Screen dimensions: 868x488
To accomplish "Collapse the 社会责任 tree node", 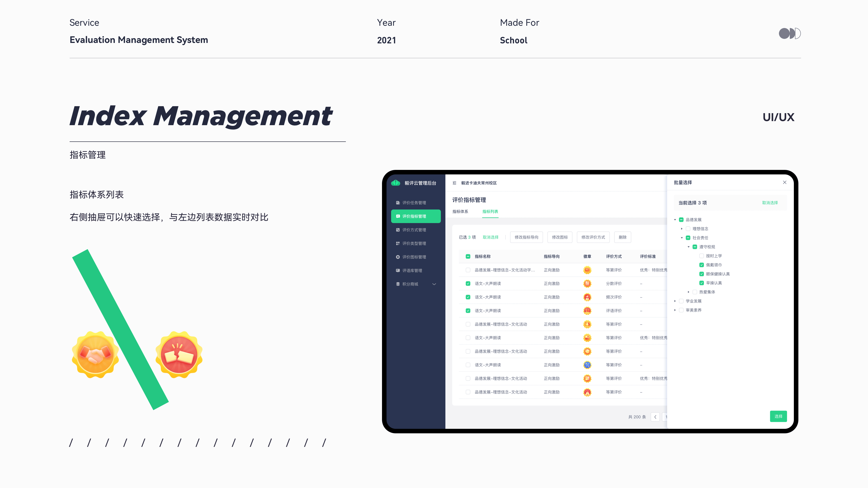I will pyautogui.click(x=682, y=238).
